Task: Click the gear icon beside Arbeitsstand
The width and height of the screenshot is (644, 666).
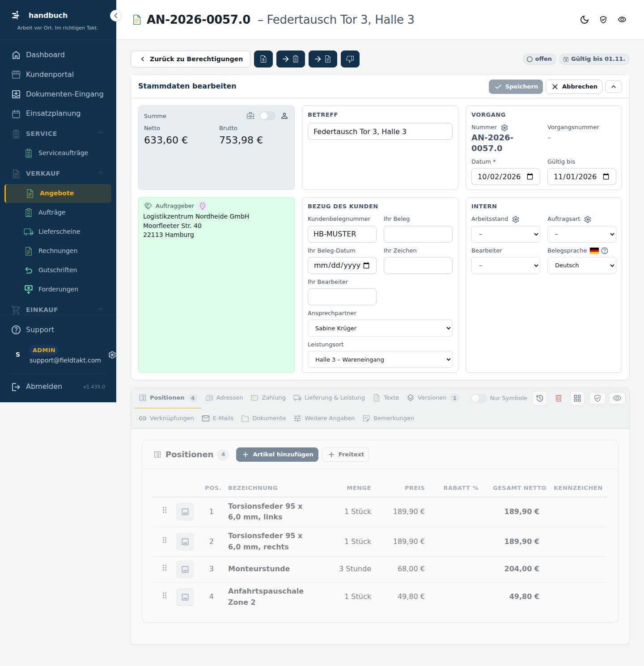Action: tap(516, 219)
